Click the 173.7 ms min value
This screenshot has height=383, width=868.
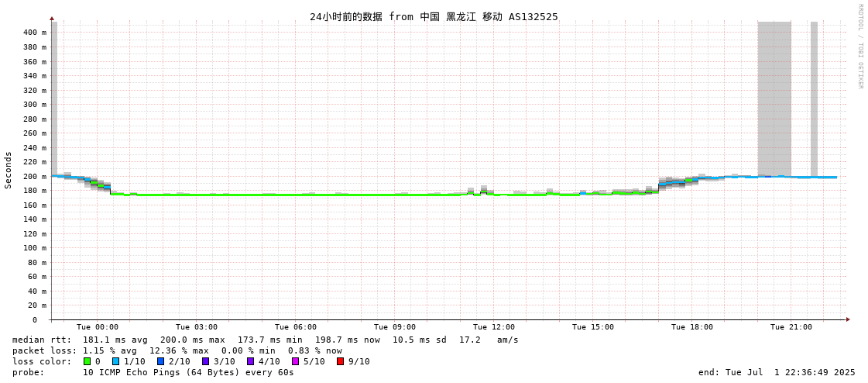click(270, 340)
